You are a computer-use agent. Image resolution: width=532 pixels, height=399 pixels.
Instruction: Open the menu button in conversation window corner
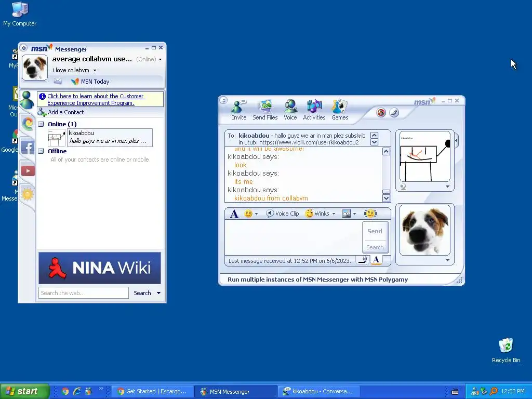[223, 100]
